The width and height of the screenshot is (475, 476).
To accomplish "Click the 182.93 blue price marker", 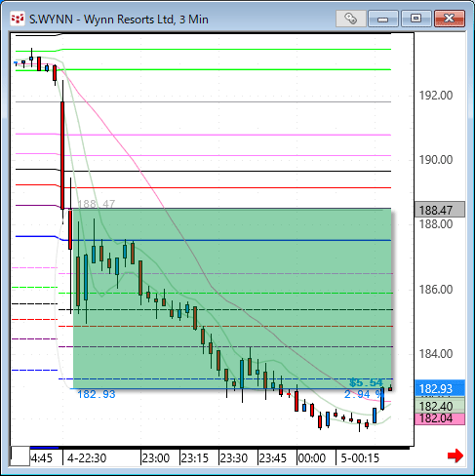I will coord(440,388).
